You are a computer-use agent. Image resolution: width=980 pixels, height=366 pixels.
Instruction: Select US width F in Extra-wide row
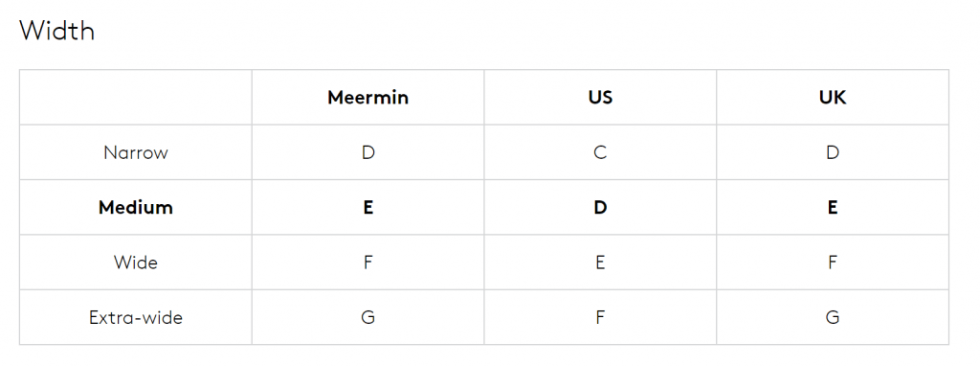coord(600,317)
